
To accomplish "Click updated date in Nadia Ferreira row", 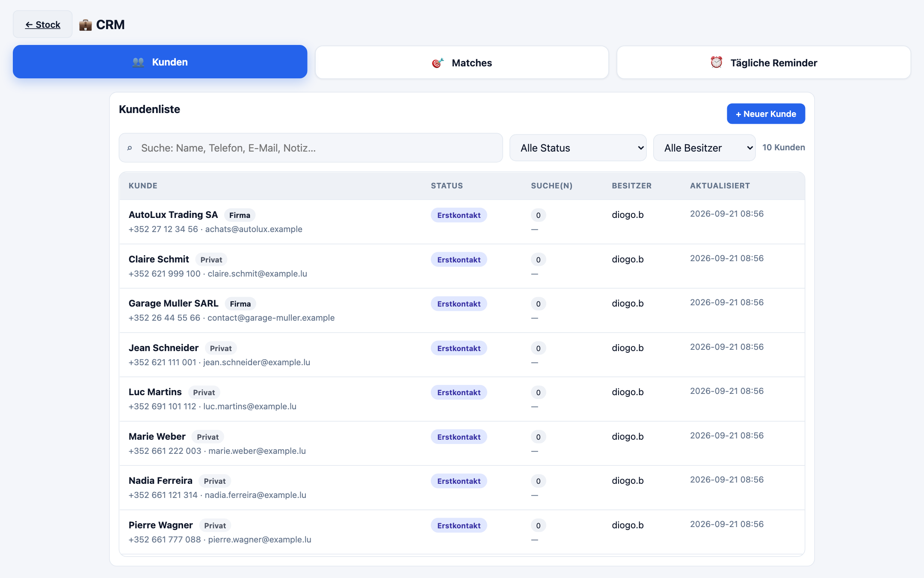I will coord(726,480).
